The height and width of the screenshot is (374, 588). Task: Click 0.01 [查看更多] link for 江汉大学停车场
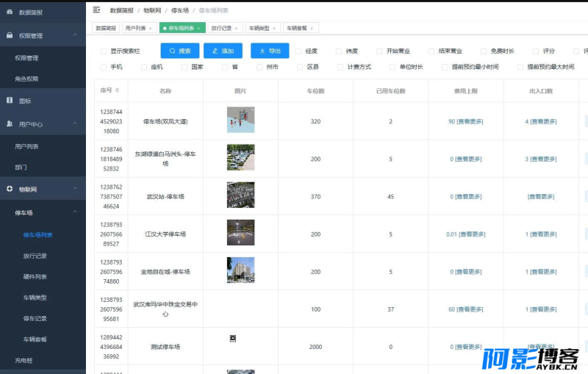point(466,234)
